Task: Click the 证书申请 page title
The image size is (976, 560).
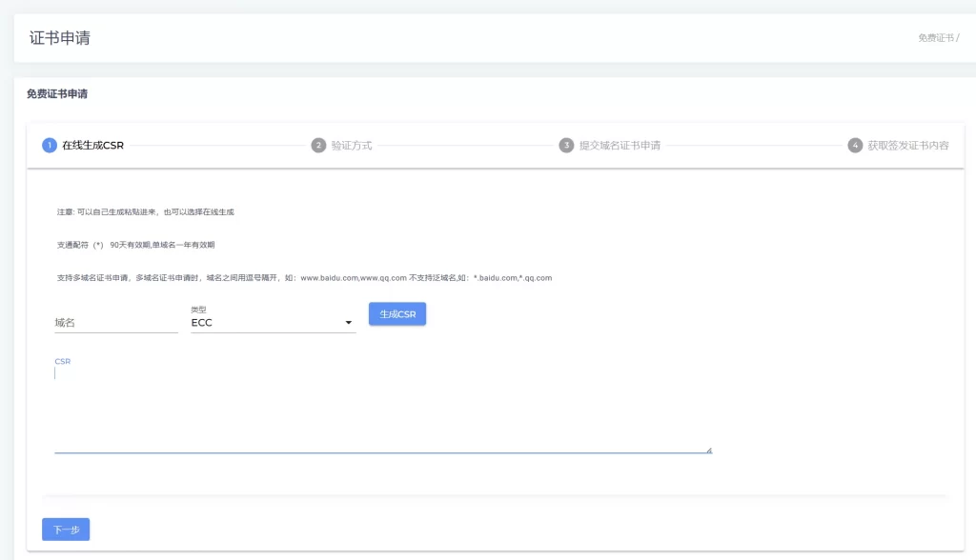Action: tap(60, 38)
